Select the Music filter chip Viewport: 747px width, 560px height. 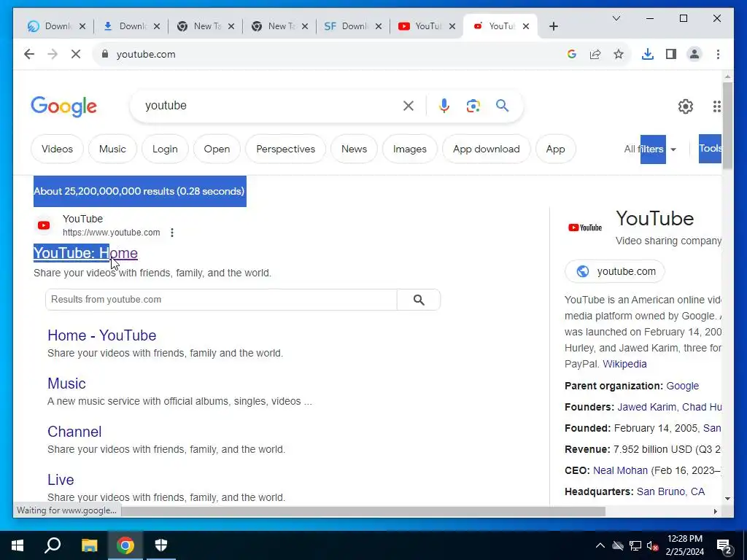112,149
